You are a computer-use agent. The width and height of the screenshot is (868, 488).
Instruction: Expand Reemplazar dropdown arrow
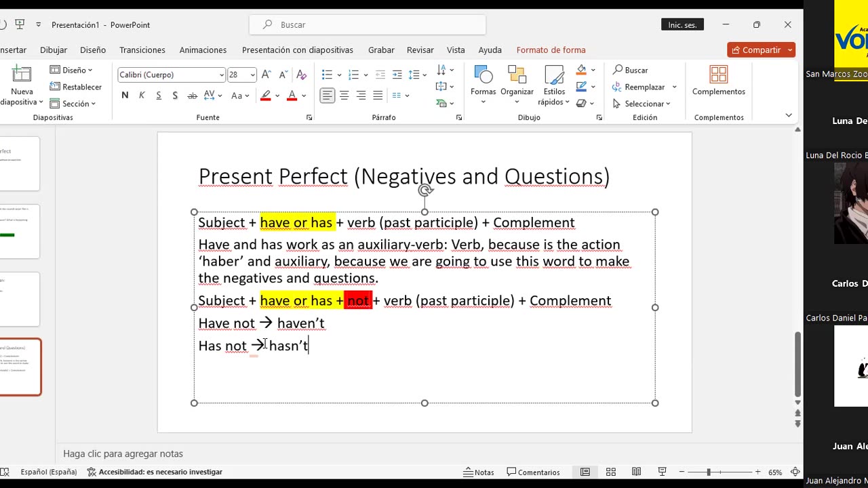(x=674, y=87)
